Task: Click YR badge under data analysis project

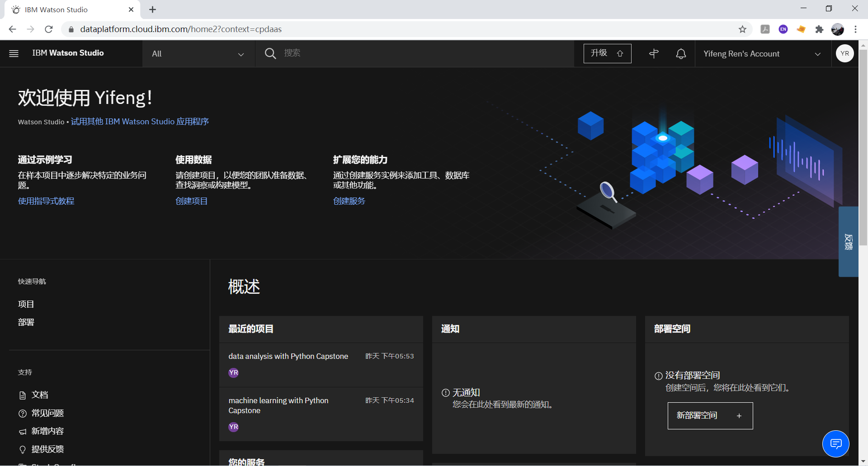Action: coord(234,373)
